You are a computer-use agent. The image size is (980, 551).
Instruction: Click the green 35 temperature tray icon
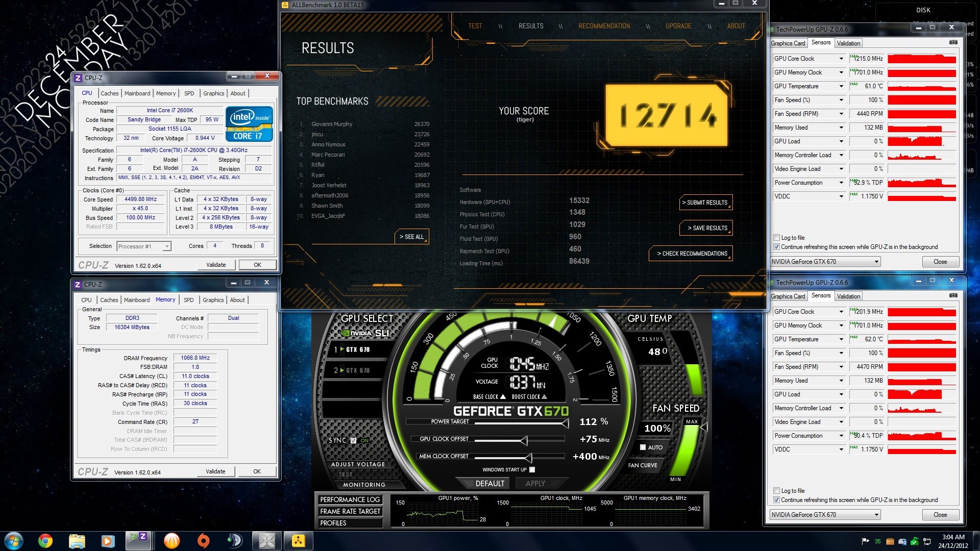tap(877, 541)
